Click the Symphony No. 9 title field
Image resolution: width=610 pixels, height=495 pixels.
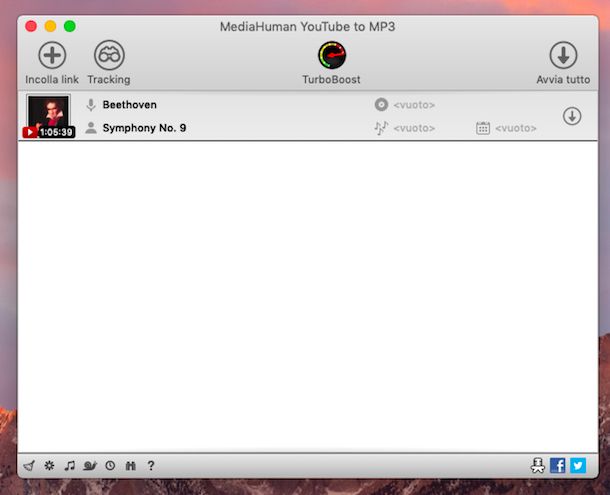click(144, 128)
